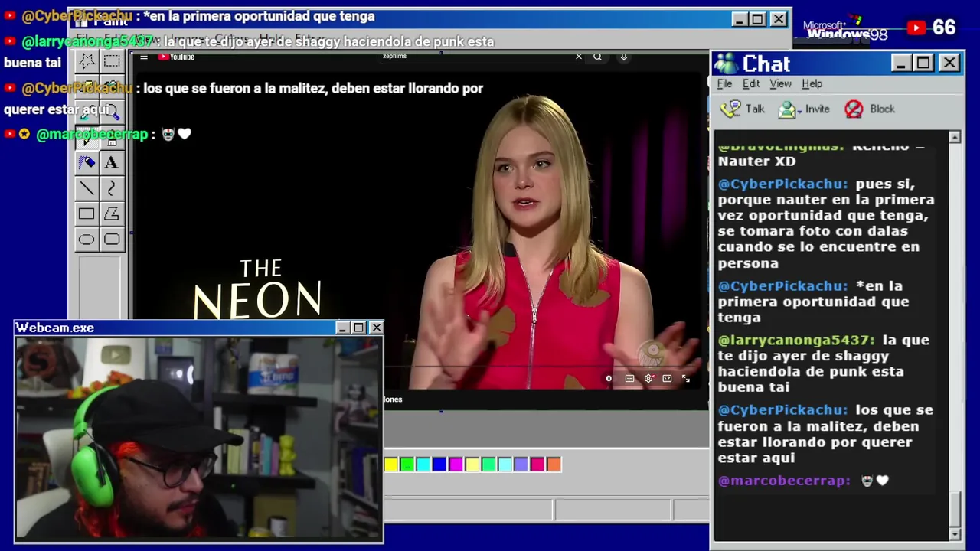The height and width of the screenshot is (551, 980).
Task: Click the webcam video feed
Action: (199, 439)
